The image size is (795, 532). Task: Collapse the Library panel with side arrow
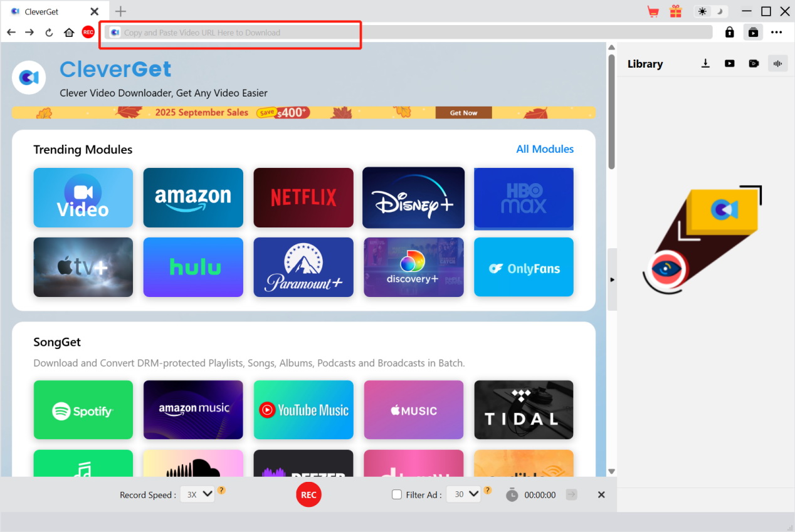pos(612,279)
